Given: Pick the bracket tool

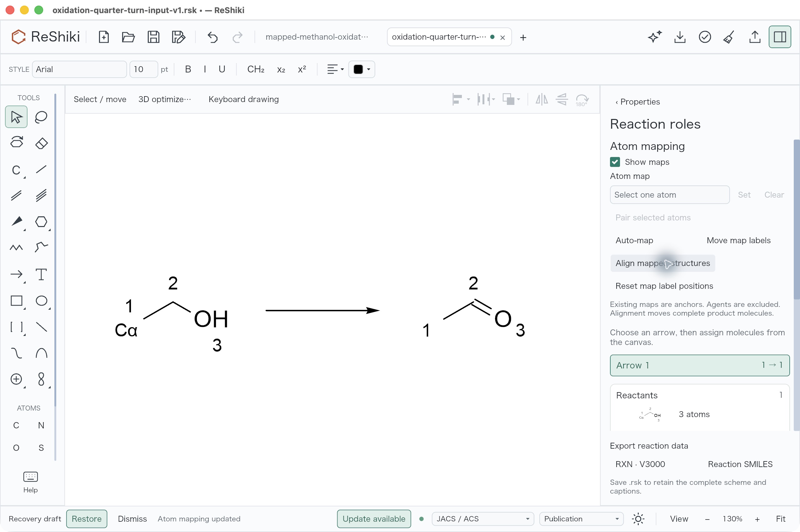Looking at the screenshot, I should pyautogui.click(x=16, y=327).
